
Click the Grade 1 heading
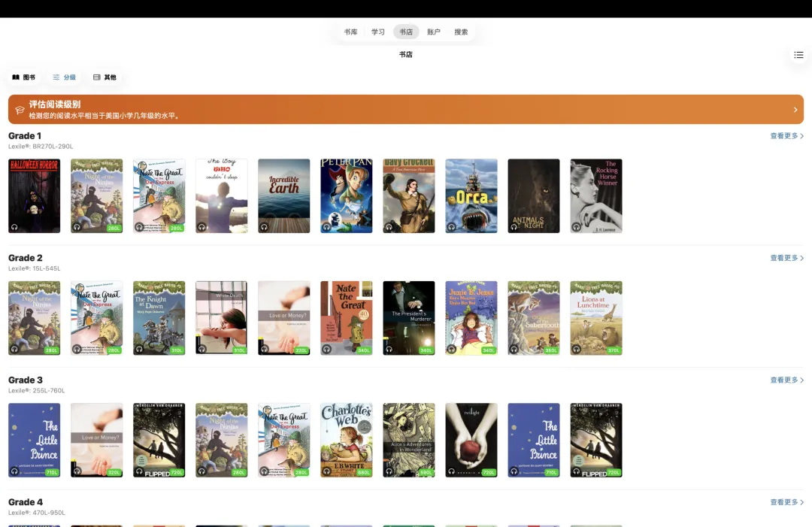[x=25, y=136]
